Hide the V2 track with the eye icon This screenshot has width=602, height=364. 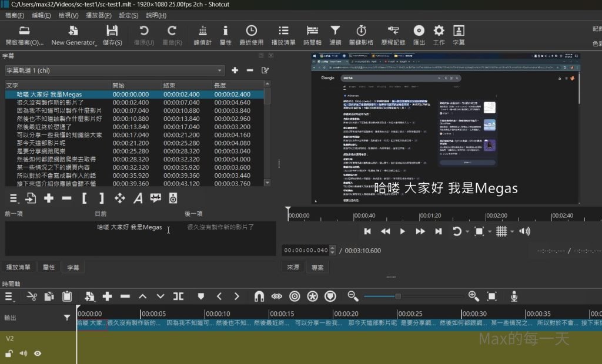coord(38,353)
